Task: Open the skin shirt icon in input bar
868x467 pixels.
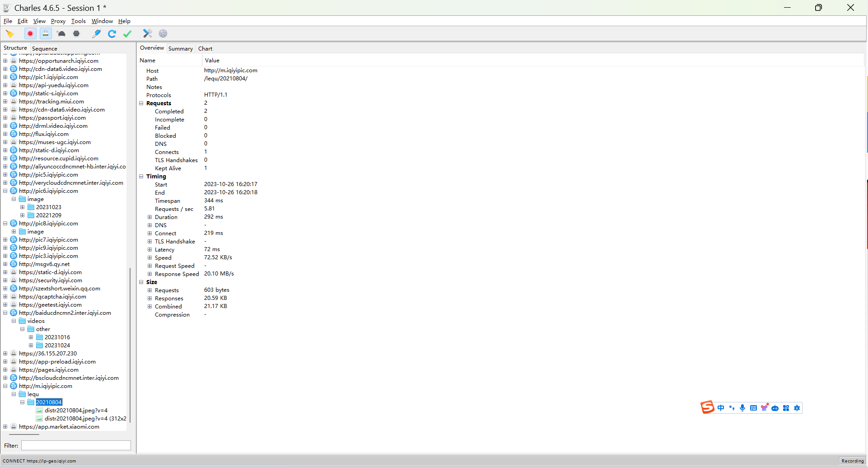Action: coord(765,407)
